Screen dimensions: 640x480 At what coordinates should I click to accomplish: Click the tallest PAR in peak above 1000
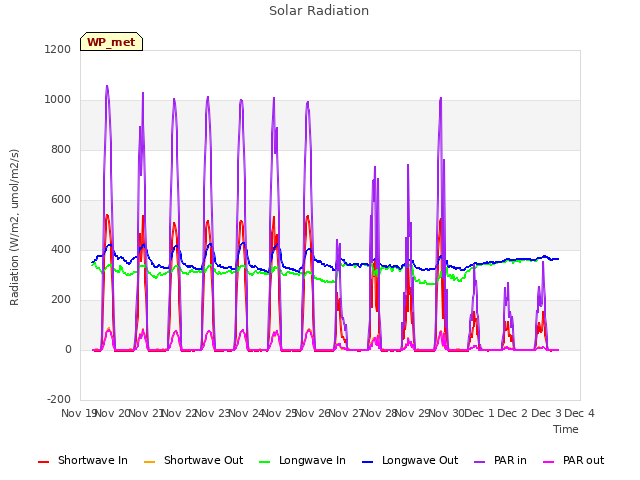tap(107, 86)
